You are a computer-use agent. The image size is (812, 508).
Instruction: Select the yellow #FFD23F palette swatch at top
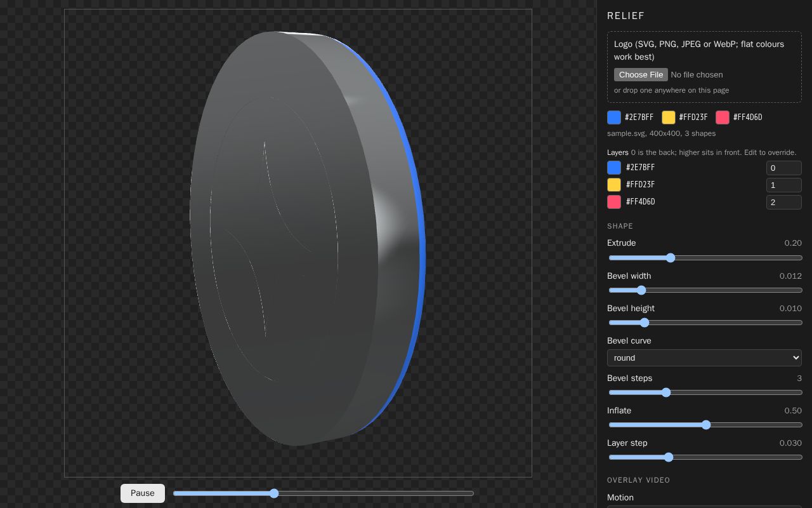coord(669,117)
